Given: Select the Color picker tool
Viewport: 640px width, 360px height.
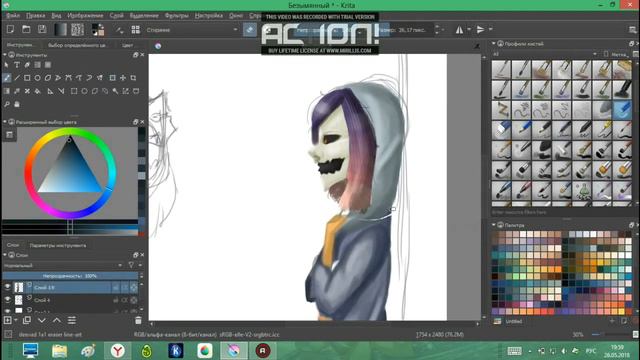Looking at the screenshot, I should 17,91.
